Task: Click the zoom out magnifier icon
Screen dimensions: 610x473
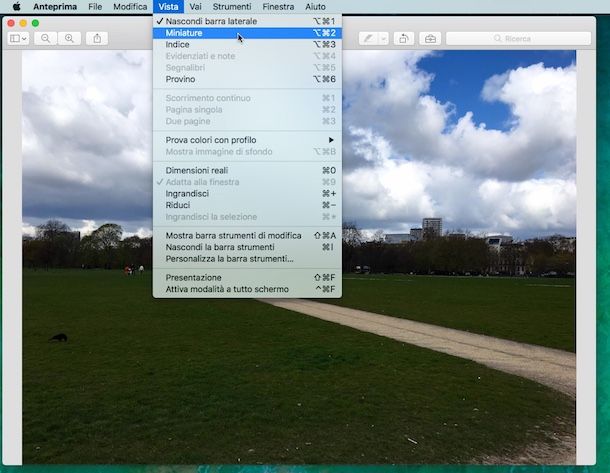Action: click(x=46, y=39)
